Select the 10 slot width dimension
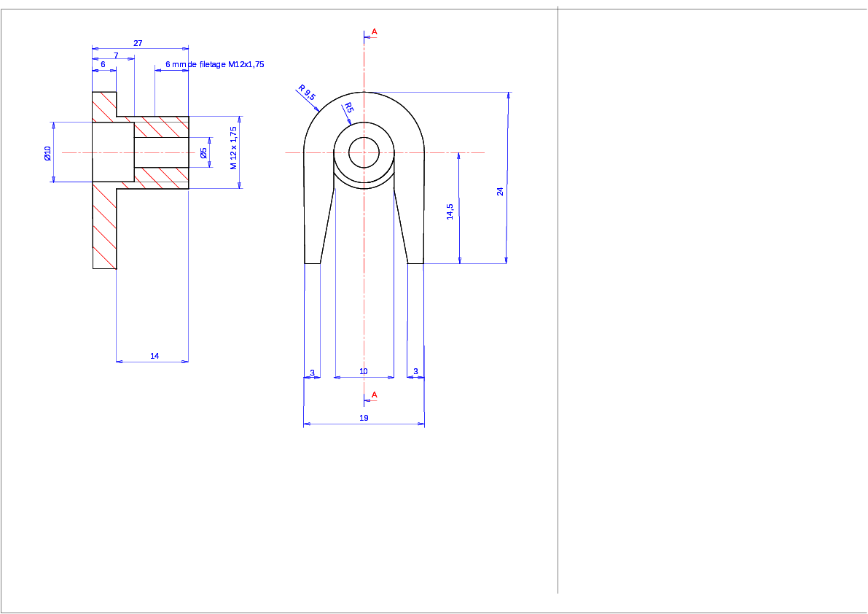This screenshot has width=868, height=614. click(x=363, y=371)
